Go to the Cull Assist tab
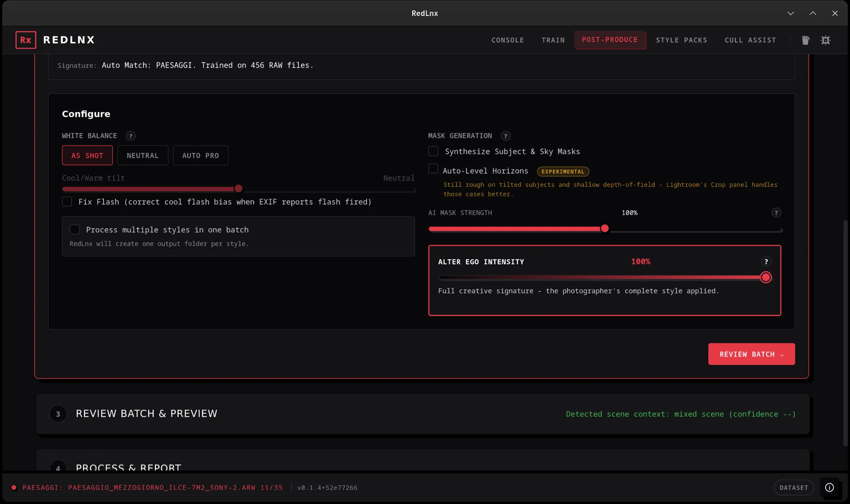Image resolution: width=850 pixels, height=504 pixels. (750, 40)
